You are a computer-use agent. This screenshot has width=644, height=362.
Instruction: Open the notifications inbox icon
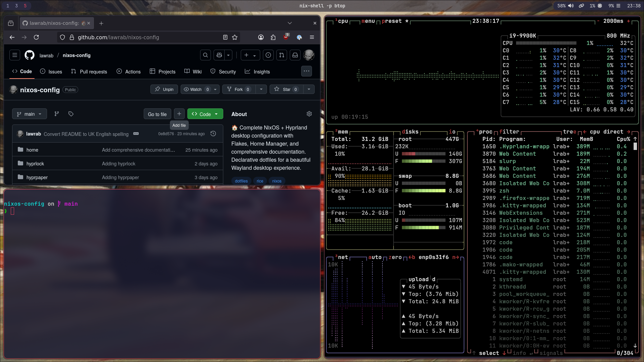click(x=295, y=55)
